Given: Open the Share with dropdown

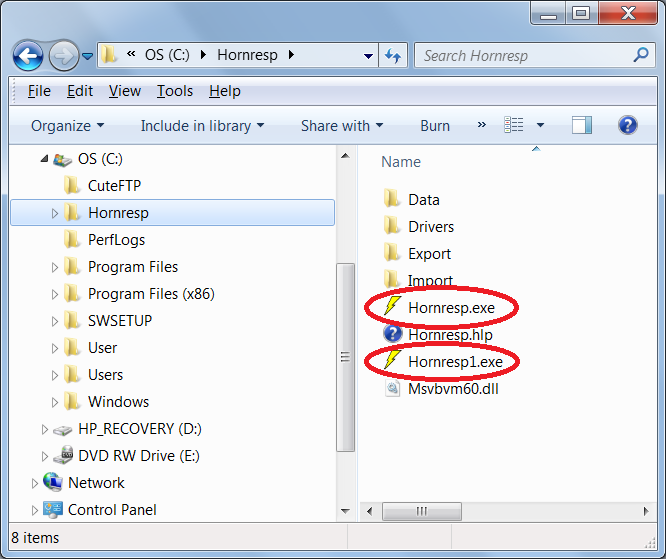Looking at the screenshot, I should click(342, 126).
